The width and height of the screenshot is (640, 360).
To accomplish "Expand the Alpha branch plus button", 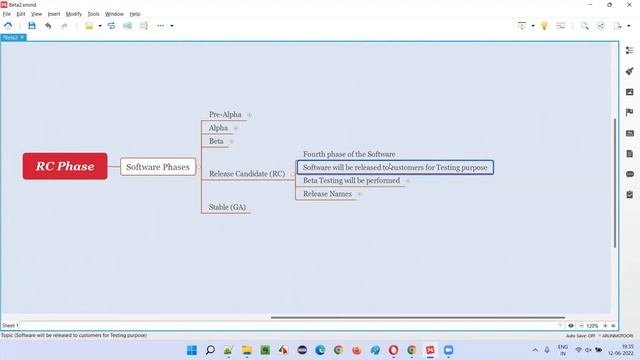I will coord(236,128).
